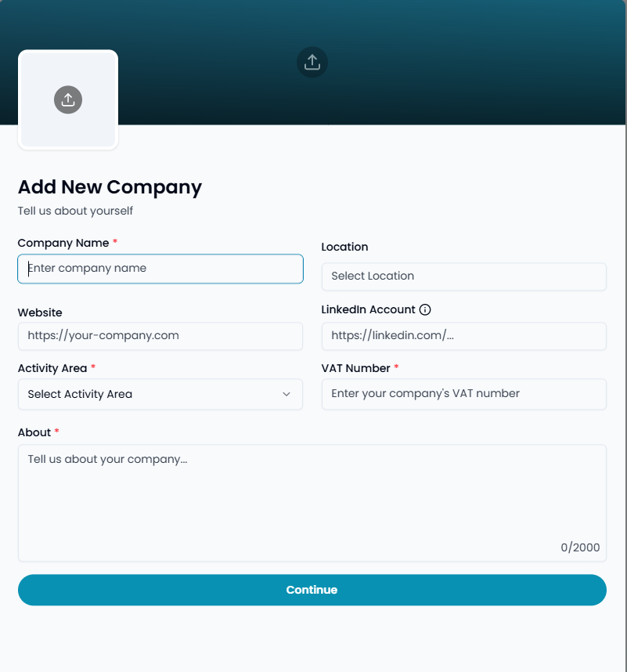The image size is (627, 672).
Task: Open the Select Activity Area picker
Action: pos(160,394)
